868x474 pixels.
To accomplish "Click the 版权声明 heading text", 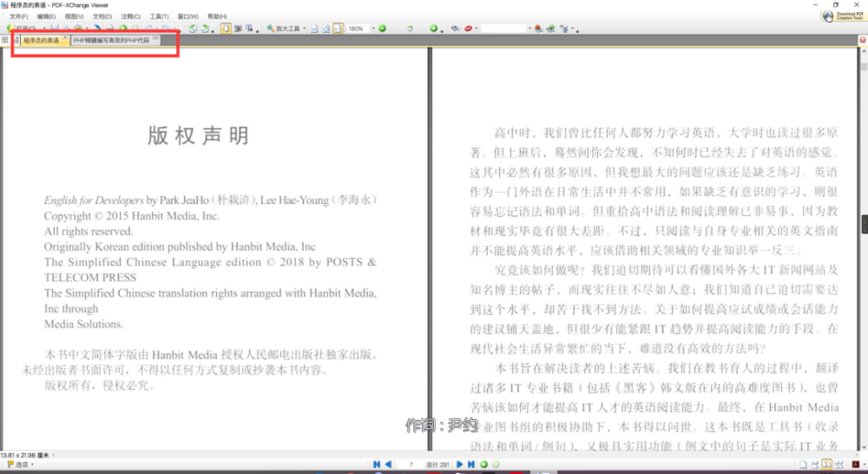I will [x=198, y=135].
